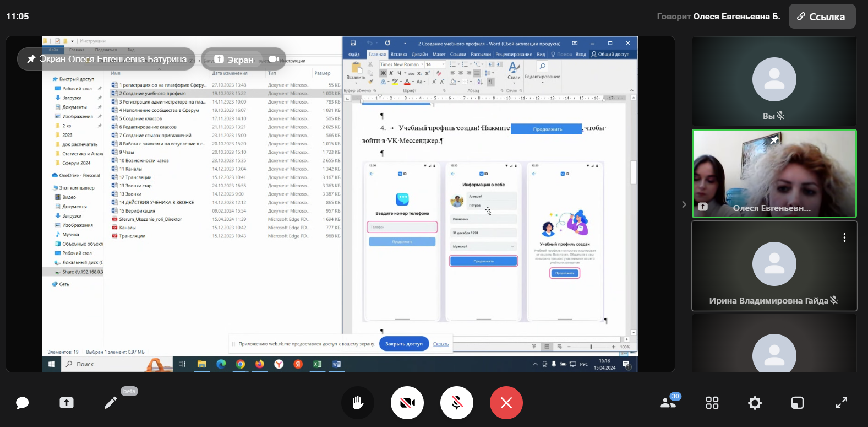
Task: Toggle the camera on
Action: point(407,403)
